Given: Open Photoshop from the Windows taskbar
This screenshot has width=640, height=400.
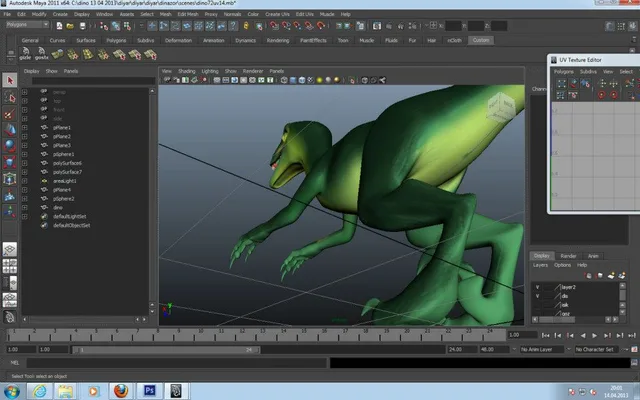Looking at the screenshot, I should click(149, 391).
